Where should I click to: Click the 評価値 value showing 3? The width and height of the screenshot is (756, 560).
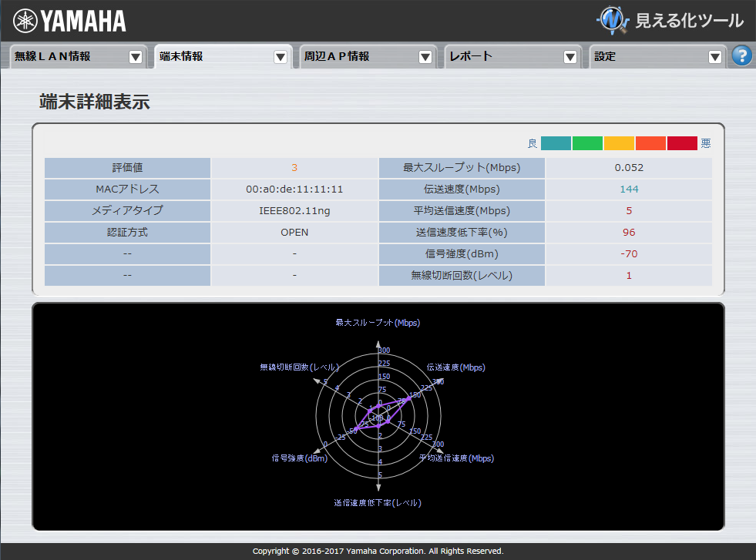(294, 167)
